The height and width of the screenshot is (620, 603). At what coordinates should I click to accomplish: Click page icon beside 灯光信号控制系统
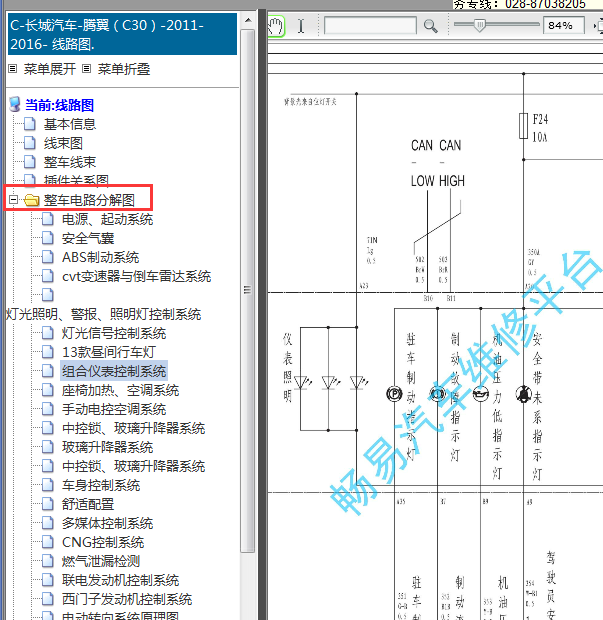coord(48,333)
